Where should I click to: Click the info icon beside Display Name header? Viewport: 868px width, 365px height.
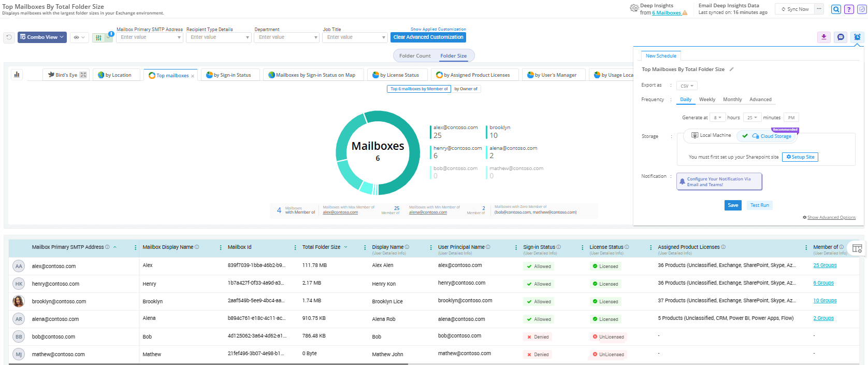click(x=407, y=247)
